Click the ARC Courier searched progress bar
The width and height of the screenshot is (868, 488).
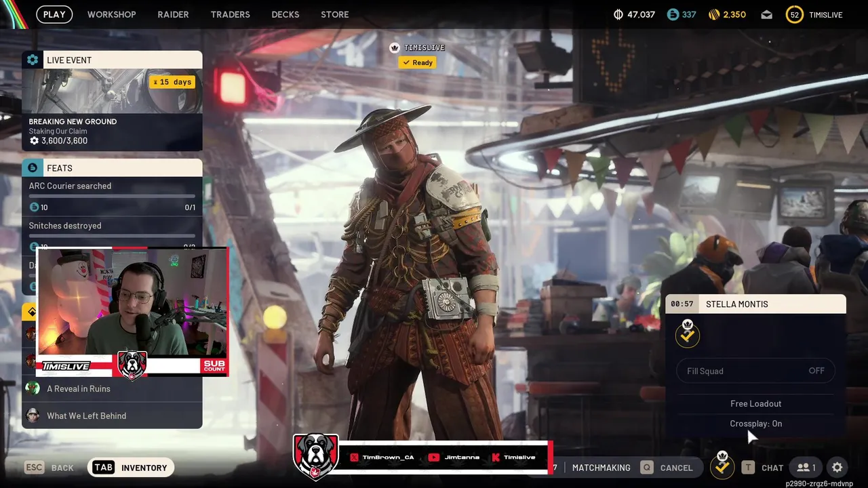pos(112,196)
